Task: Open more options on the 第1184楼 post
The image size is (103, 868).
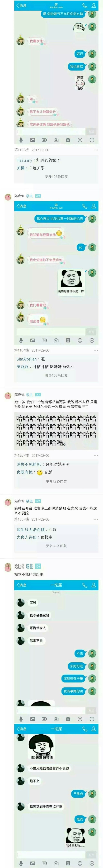Action: pos(96,350)
